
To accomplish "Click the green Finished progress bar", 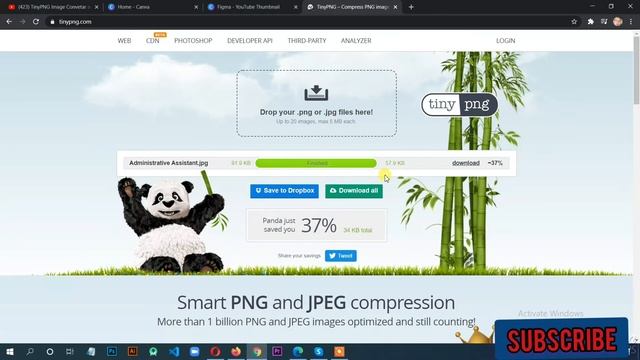I will coord(316,163).
